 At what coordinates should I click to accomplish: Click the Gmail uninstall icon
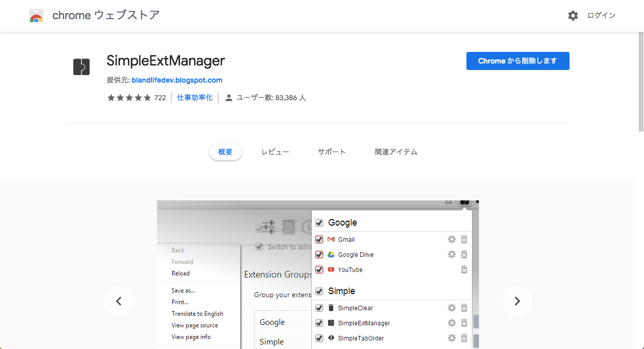tap(464, 240)
